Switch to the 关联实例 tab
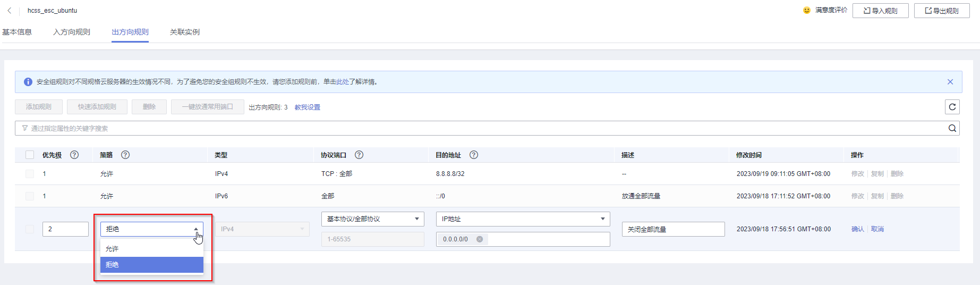 tap(185, 32)
